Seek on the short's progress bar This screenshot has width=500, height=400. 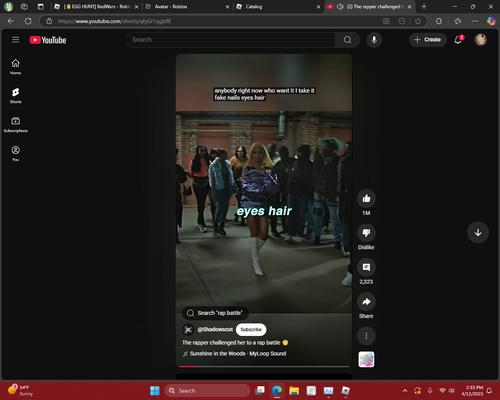[x=264, y=366]
